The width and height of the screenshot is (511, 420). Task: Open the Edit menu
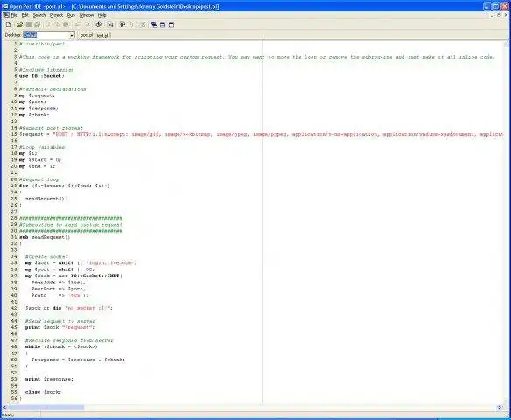(x=25, y=15)
